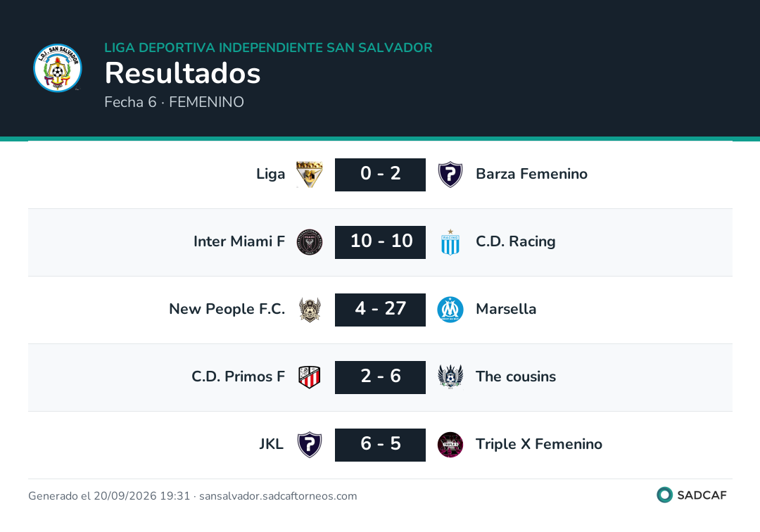Open the 0 - 2 score box
This screenshot has width=760, height=532.
(x=380, y=175)
